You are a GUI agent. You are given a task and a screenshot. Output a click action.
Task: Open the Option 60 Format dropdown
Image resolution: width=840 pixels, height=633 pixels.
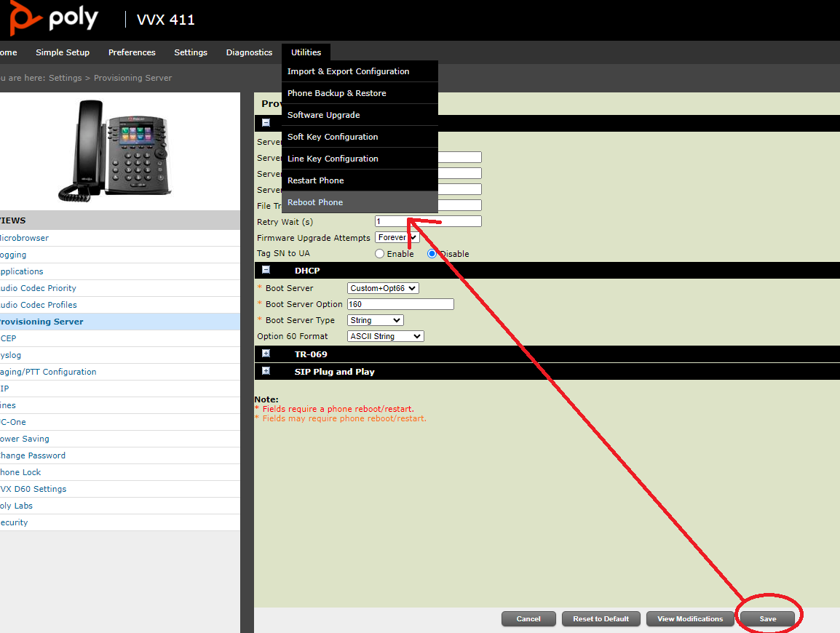[x=386, y=336]
